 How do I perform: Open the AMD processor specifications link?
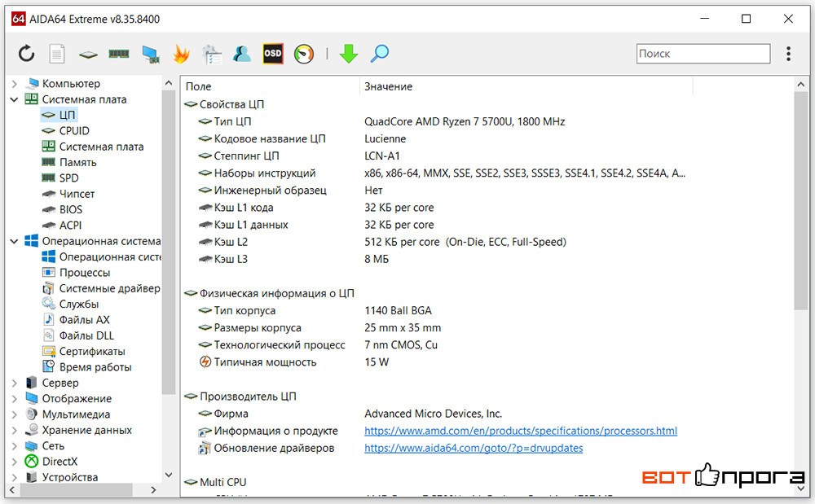pos(520,431)
